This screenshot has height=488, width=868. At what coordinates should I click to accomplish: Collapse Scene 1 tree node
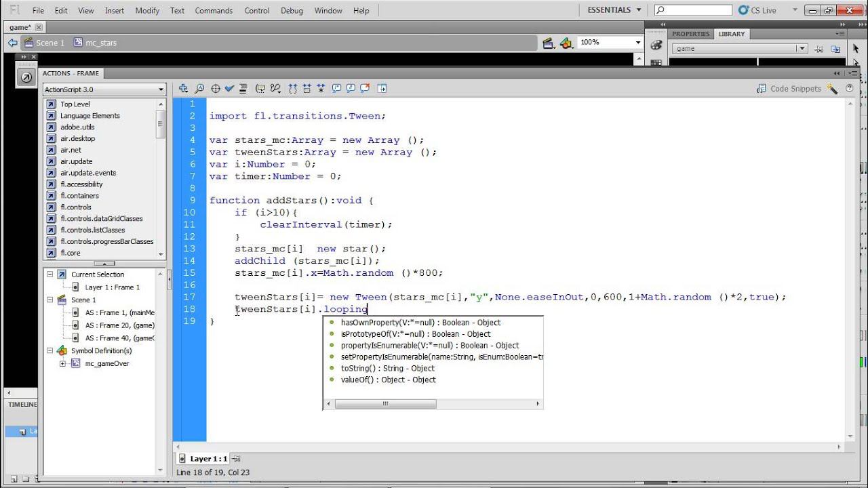point(50,300)
